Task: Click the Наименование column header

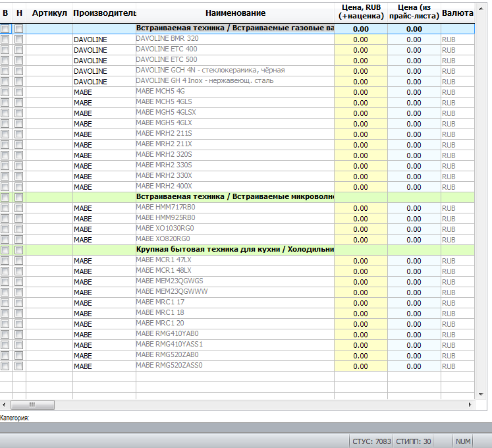Action: click(235, 13)
